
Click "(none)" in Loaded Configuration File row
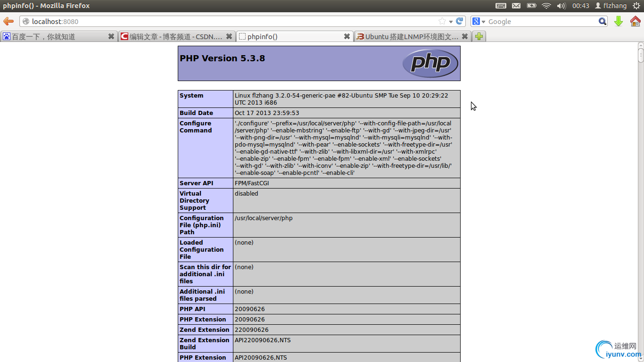click(x=244, y=243)
